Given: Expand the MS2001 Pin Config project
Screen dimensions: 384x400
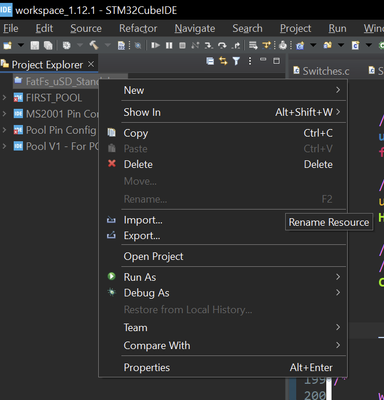Looking at the screenshot, I should (4, 114).
